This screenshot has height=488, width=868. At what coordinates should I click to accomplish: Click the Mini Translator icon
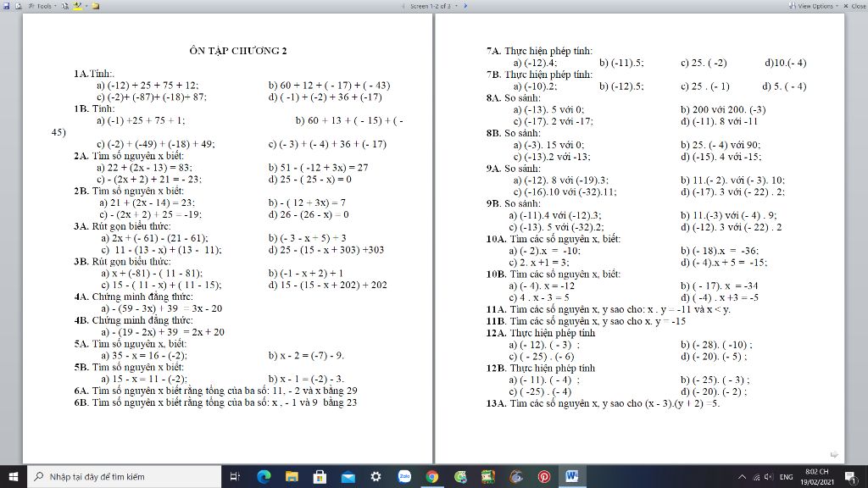[x=65, y=6]
